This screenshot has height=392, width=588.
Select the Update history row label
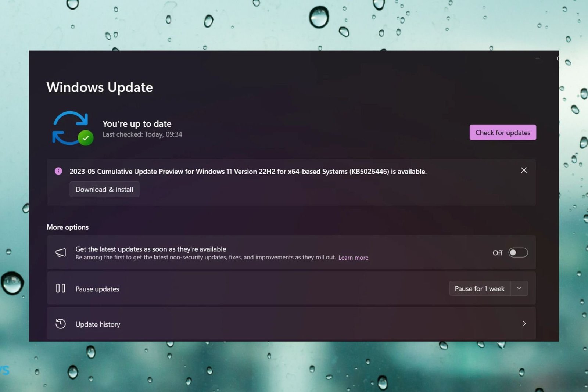[x=98, y=324]
